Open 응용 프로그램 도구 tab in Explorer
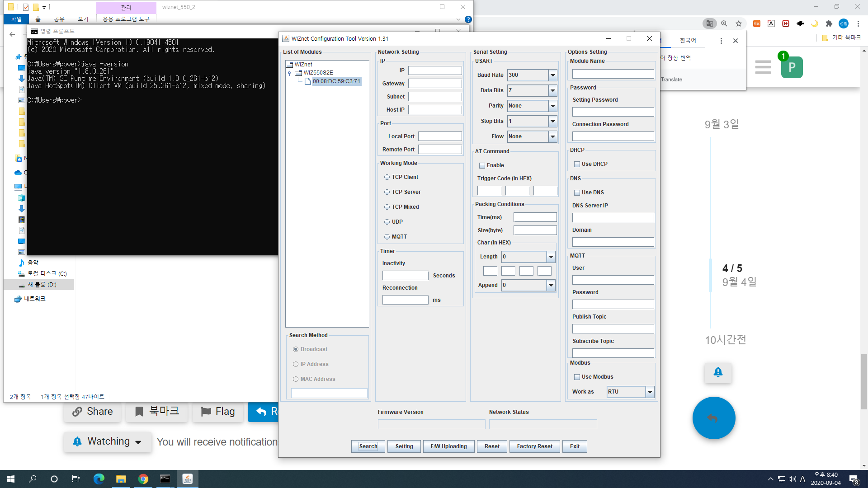The width and height of the screenshot is (868, 488). (x=126, y=19)
